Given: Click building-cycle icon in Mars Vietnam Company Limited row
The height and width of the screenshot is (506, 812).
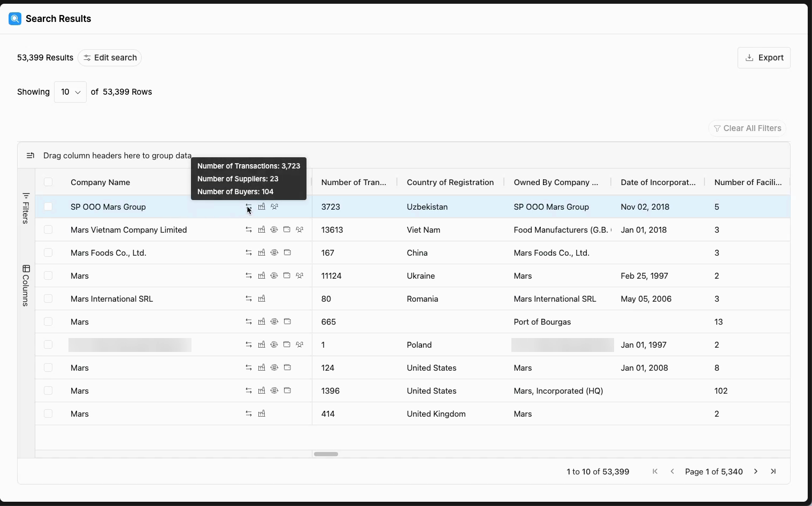Looking at the screenshot, I should (274, 229).
